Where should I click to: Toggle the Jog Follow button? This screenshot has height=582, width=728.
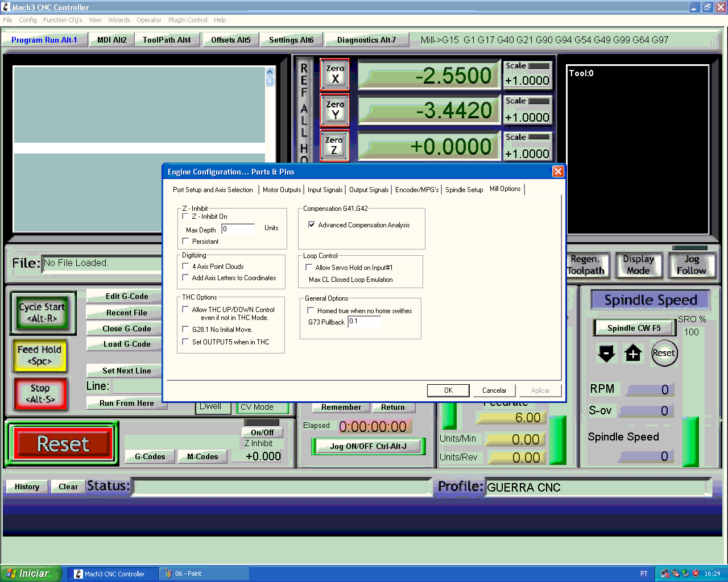[x=691, y=265]
